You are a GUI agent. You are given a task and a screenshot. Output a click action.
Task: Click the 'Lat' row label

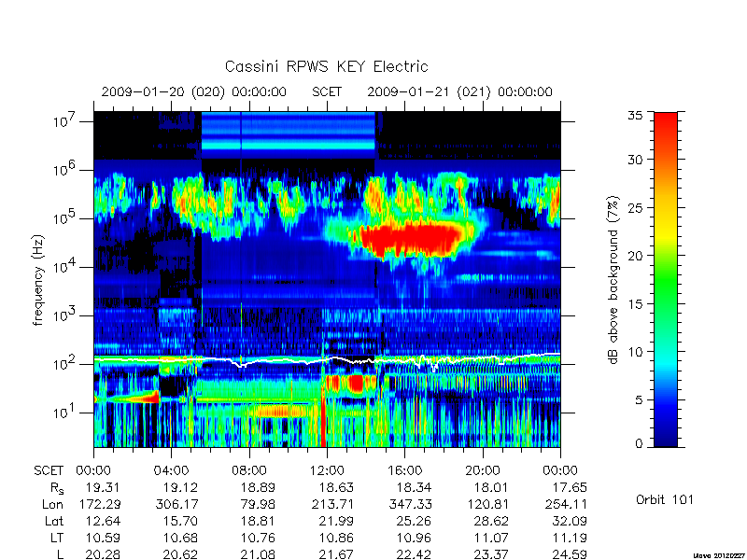54,521
